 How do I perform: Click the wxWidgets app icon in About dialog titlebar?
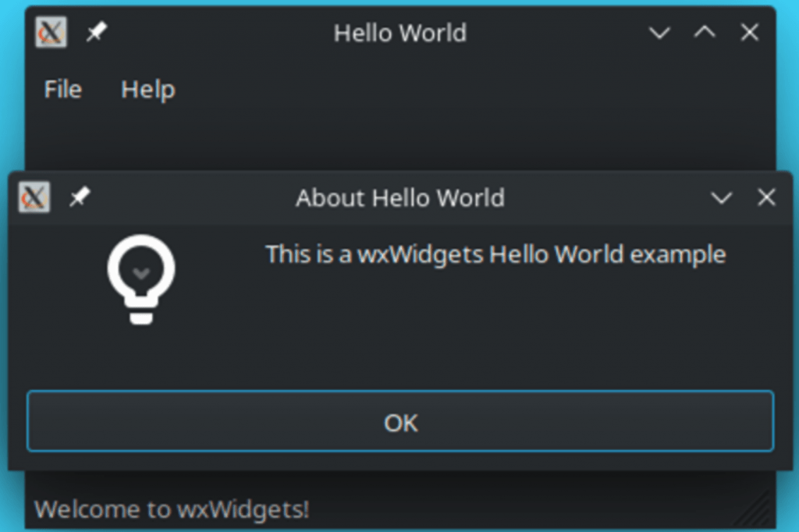point(34,197)
